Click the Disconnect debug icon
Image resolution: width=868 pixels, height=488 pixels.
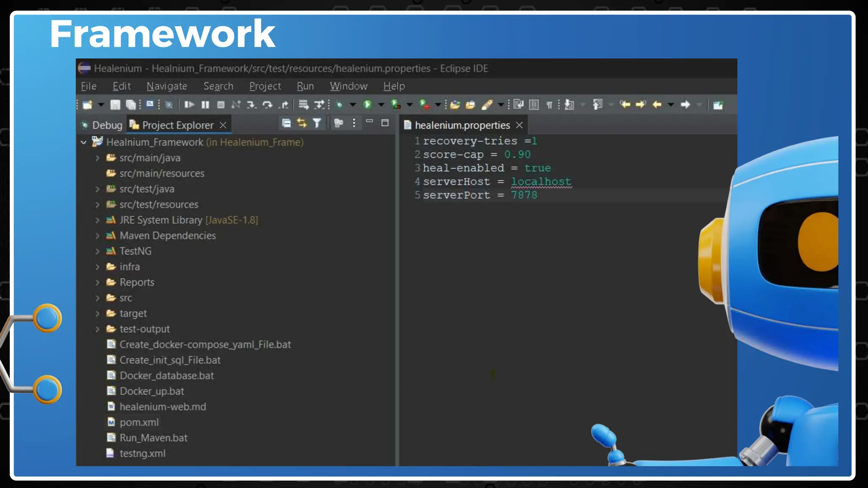tap(236, 105)
